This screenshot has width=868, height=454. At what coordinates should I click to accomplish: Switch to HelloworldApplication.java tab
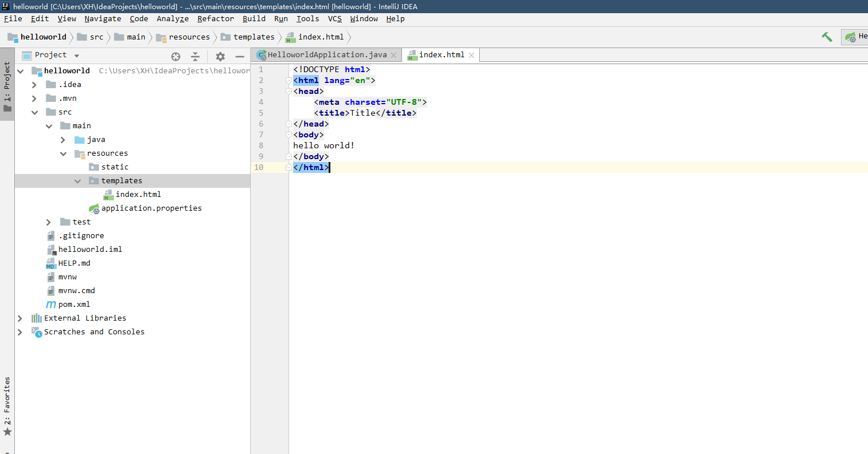[326, 55]
